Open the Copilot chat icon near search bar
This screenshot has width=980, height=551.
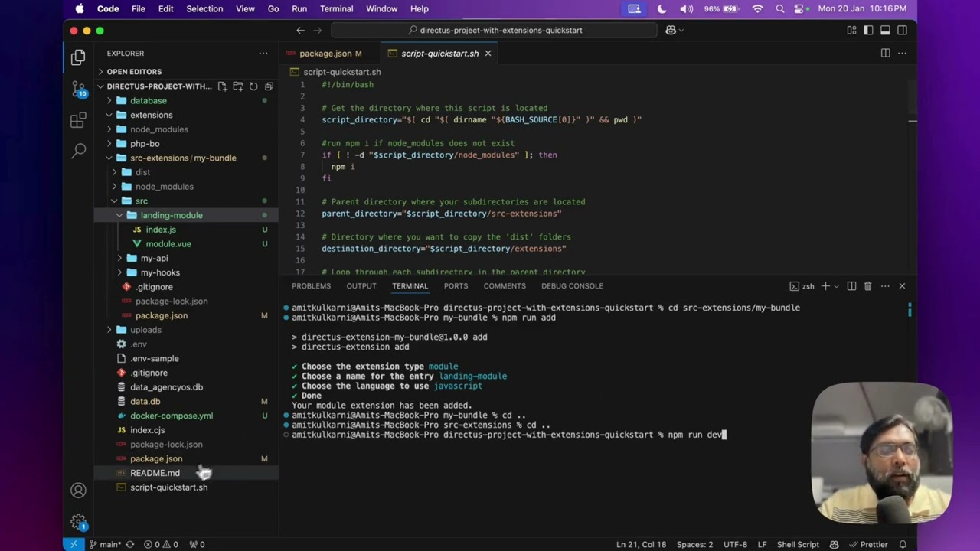[671, 30]
